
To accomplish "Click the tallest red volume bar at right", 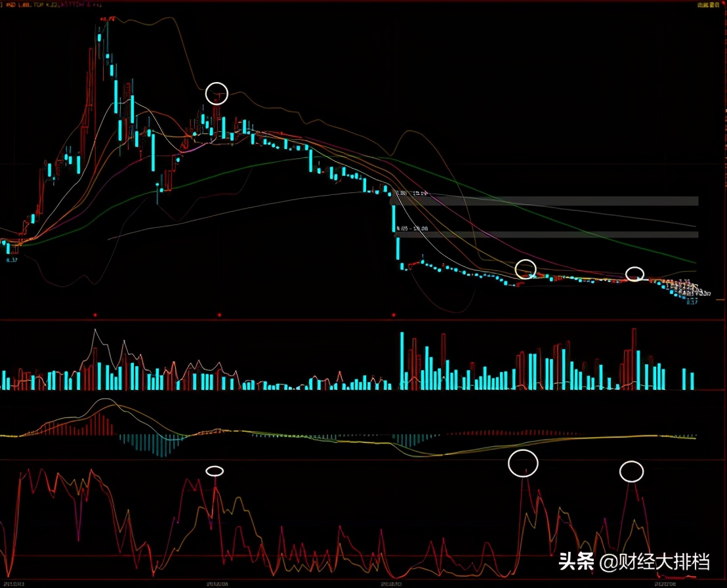I will 634,359.
